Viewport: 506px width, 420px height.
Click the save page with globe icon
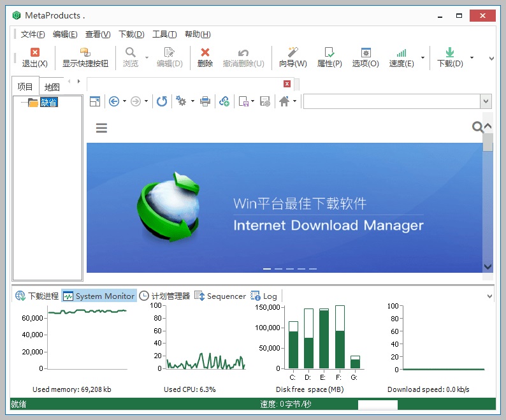265,101
